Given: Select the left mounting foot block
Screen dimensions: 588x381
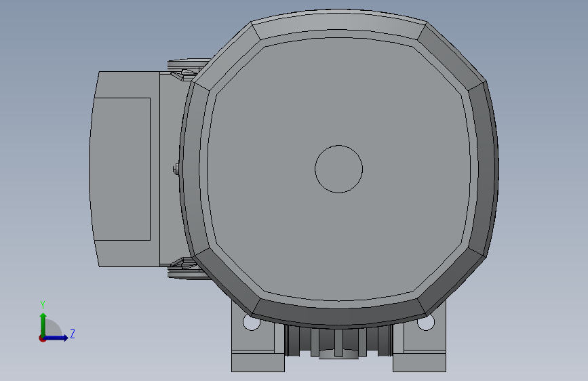Looking at the screenshot, I should tap(258, 362).
